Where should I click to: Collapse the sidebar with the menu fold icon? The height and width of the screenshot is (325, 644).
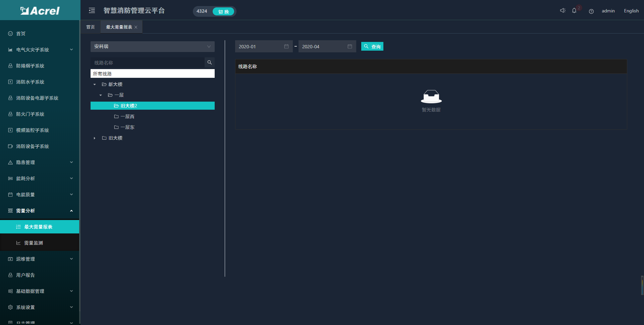[92, 11]
